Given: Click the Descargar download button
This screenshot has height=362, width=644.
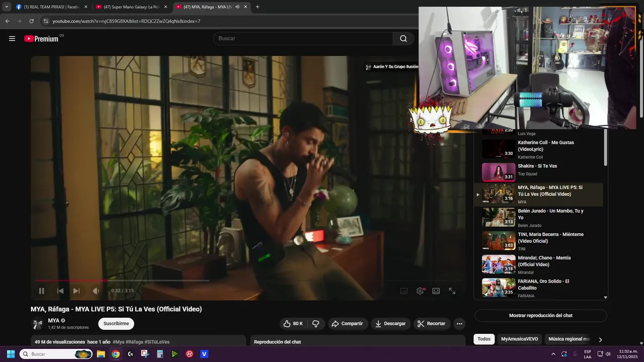Looking at the screenshot, I should [390, 324].
